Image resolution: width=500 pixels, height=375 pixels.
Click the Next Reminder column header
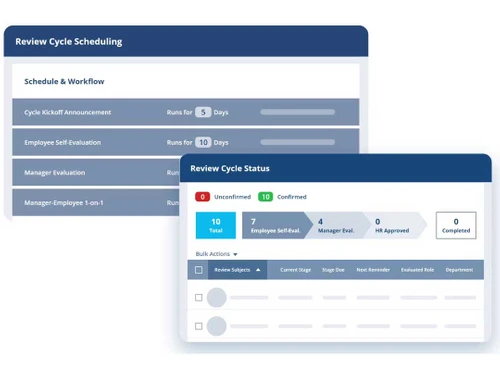373,270
